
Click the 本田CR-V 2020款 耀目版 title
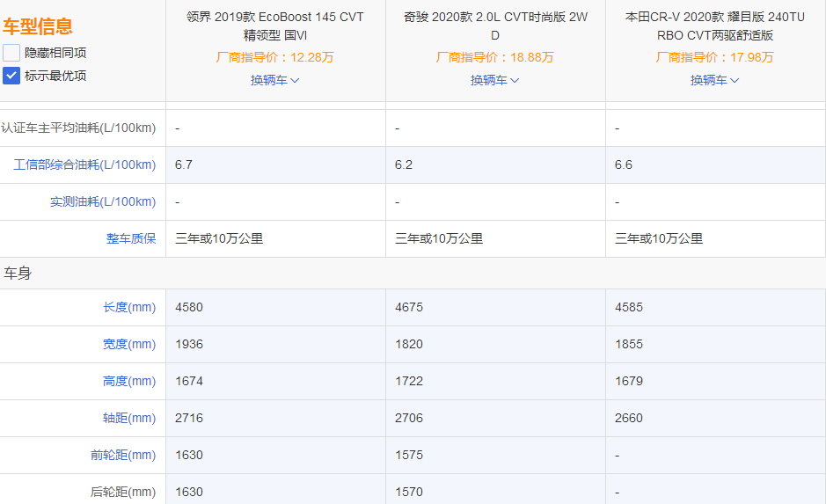[715, 26]
